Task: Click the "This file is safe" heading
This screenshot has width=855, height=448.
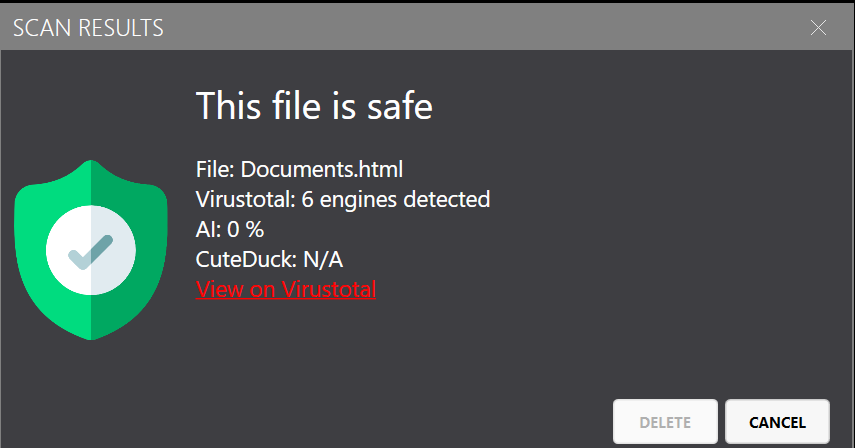Action: 314,105
